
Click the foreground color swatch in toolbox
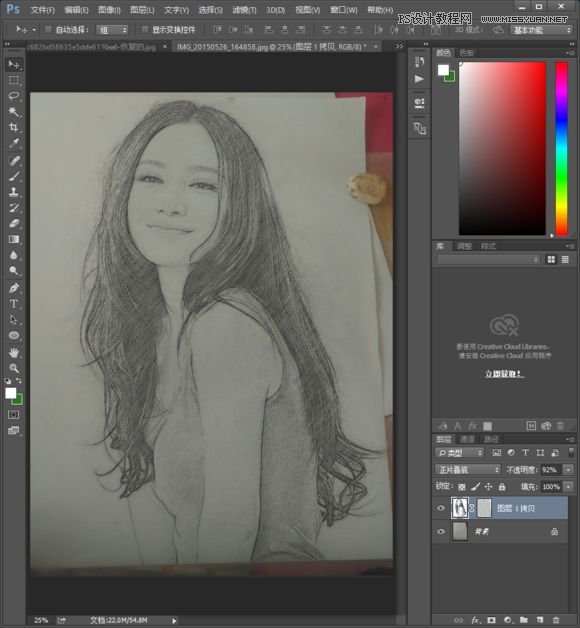[x=10, y=393]
